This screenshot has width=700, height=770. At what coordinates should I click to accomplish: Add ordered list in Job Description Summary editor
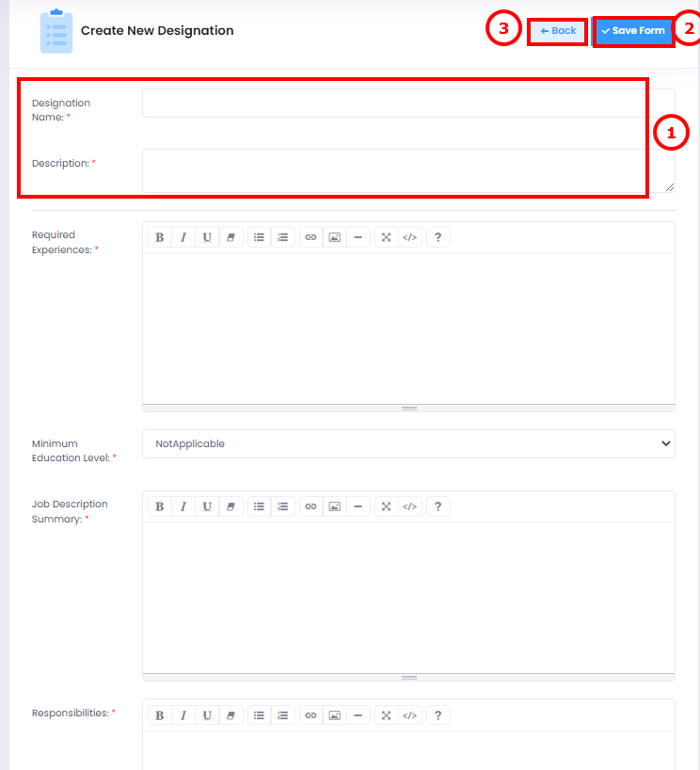tap(283, 506)
